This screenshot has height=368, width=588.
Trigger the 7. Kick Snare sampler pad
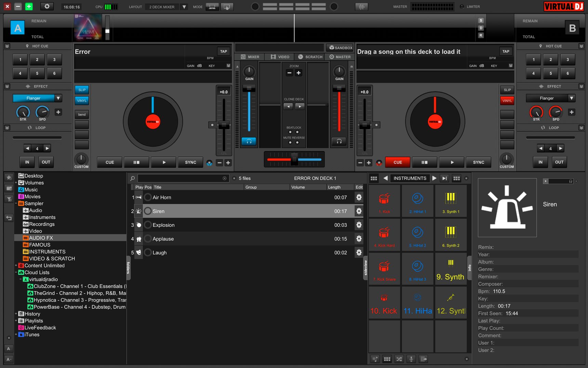(384, 268)
